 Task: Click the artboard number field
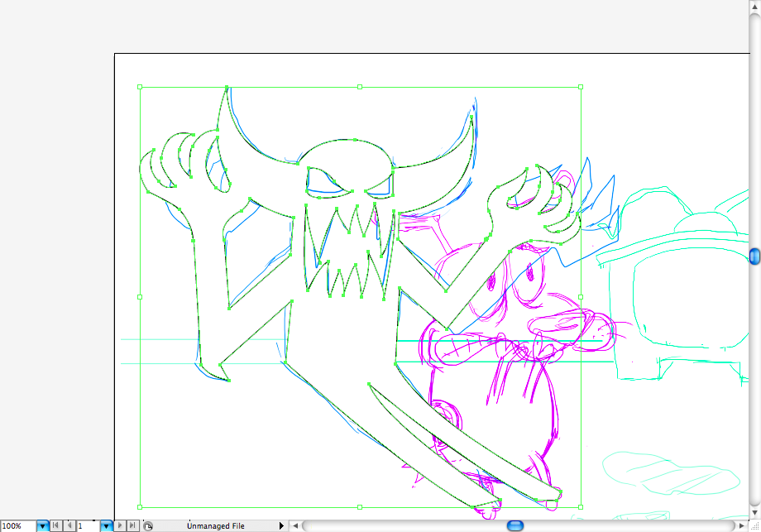[x=88, y=525]
